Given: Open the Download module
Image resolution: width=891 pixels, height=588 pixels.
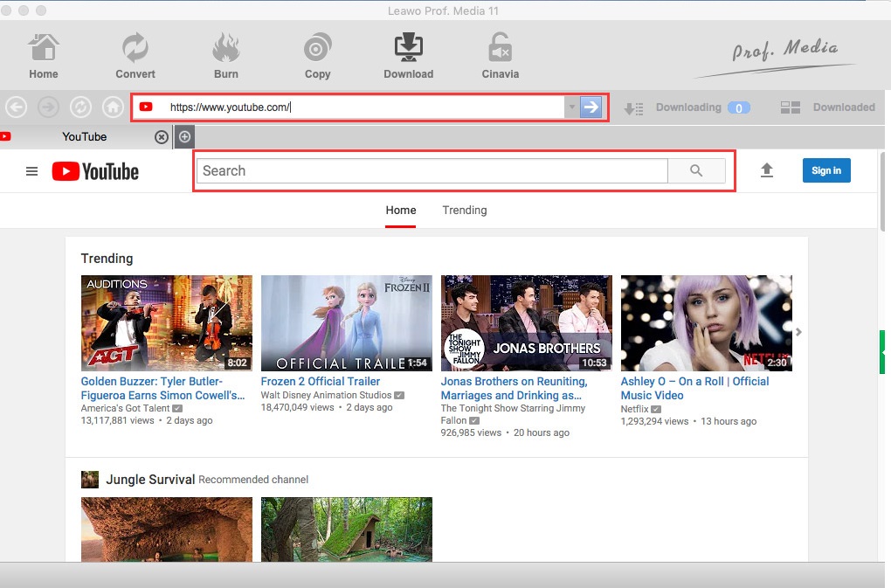Looking at the screenshot, I should pos(408,55).
